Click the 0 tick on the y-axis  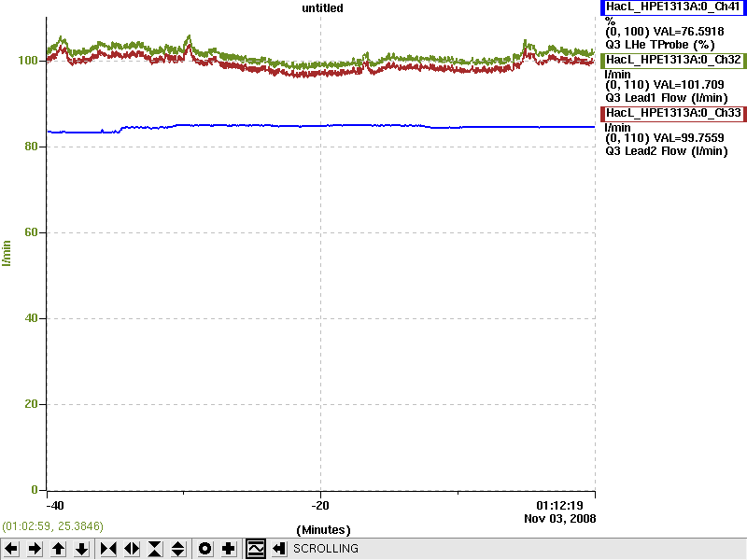pyautogui.click(x=35, y=489)
